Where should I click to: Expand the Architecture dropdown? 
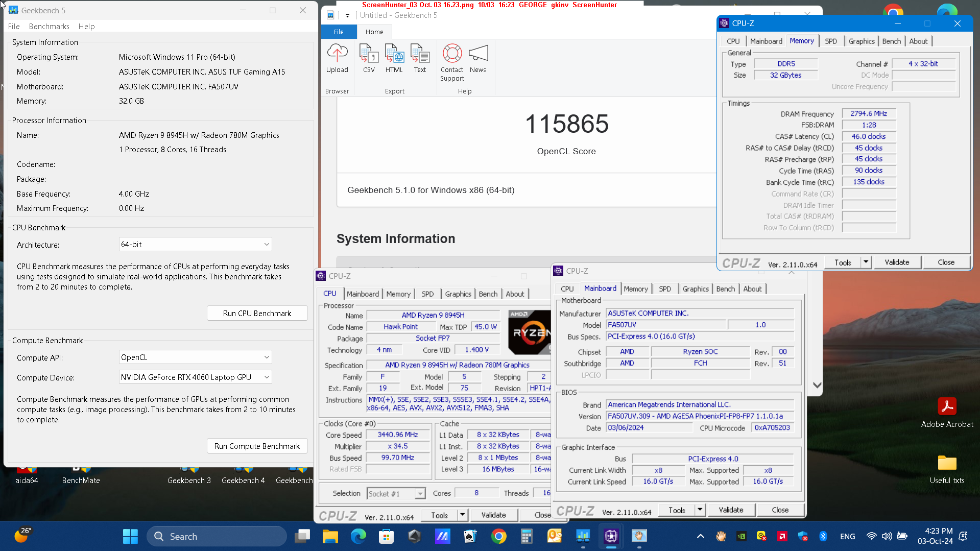click(x=195, y=244)
